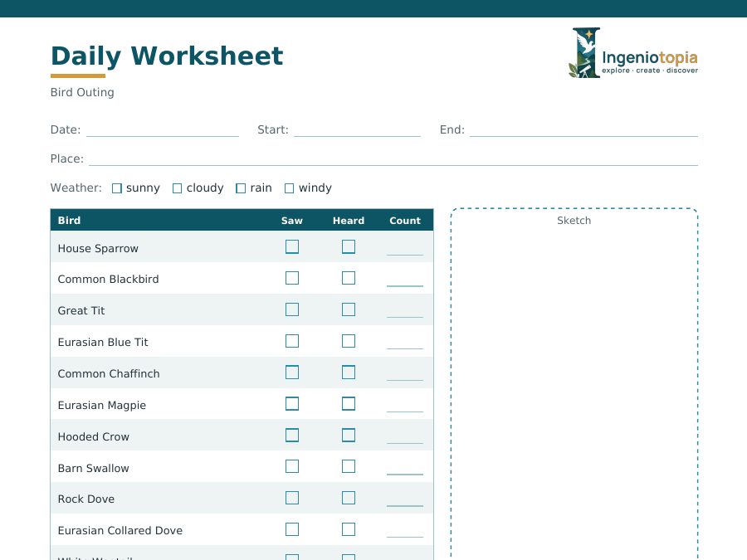Check Saw for Common Chaffinch
This screenshot has height=560, width=747.
tap(292, 373)
